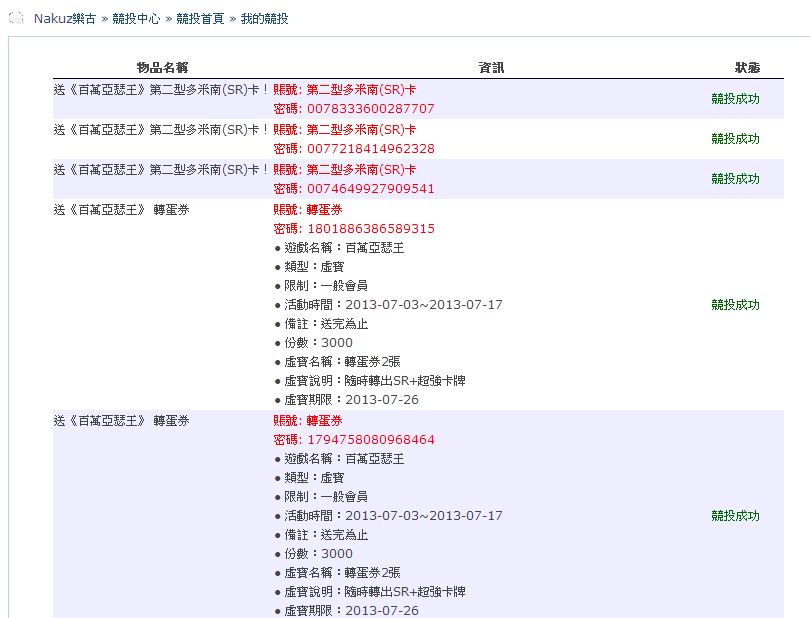
Task: Click 競投成功 status for password 180188638658​9315
Action: click(x=735, y=305)
